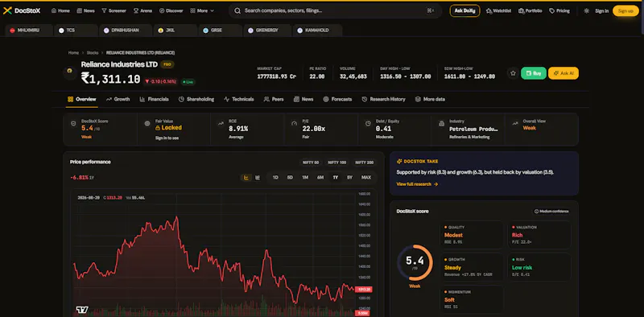Click the Stocks breadcrumb link
The height and width of the screenshot is (317, 644).
click(93, 52)
